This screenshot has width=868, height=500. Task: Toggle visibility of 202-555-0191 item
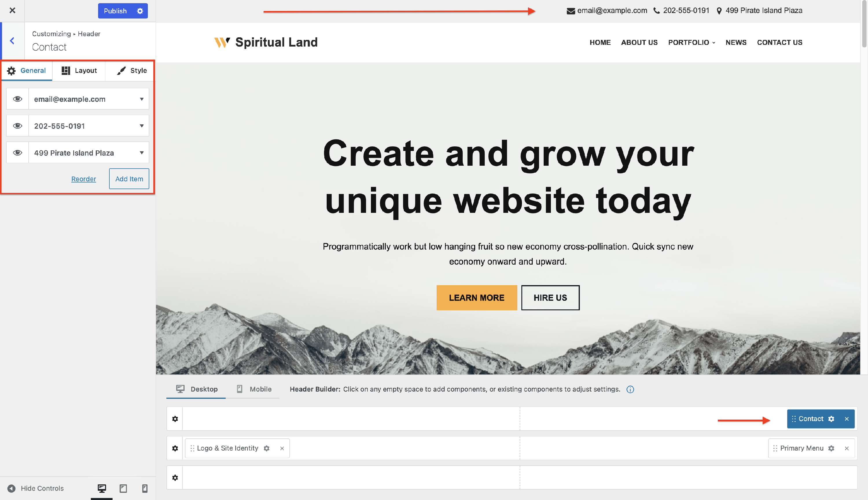pos(18,126)
